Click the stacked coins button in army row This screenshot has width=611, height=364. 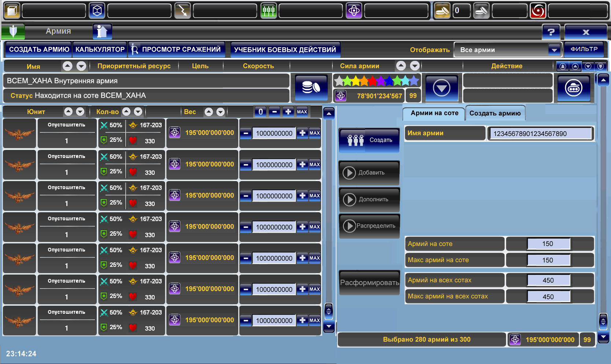[x=311, y=88]
